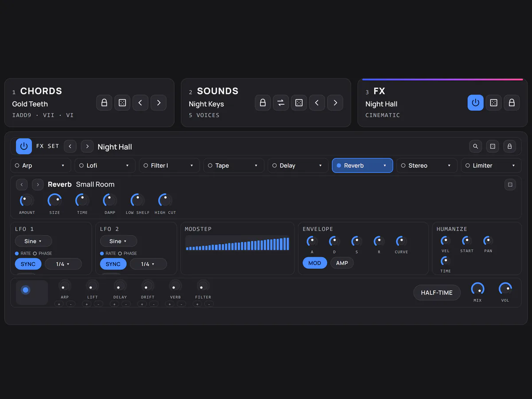Select the Reverb effect slot tab
Screen dimensions: 532x399
coord(362,165)
